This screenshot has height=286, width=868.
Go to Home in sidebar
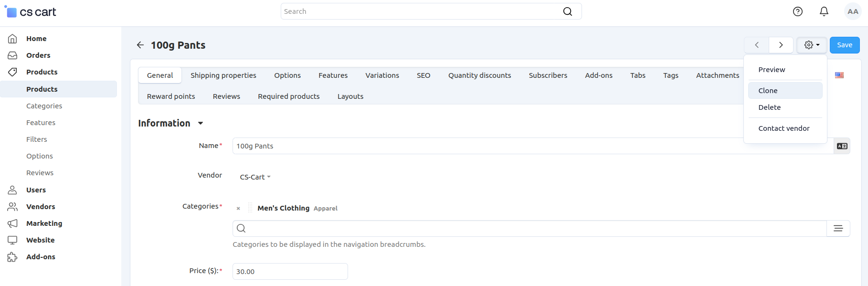coord(36,39)
